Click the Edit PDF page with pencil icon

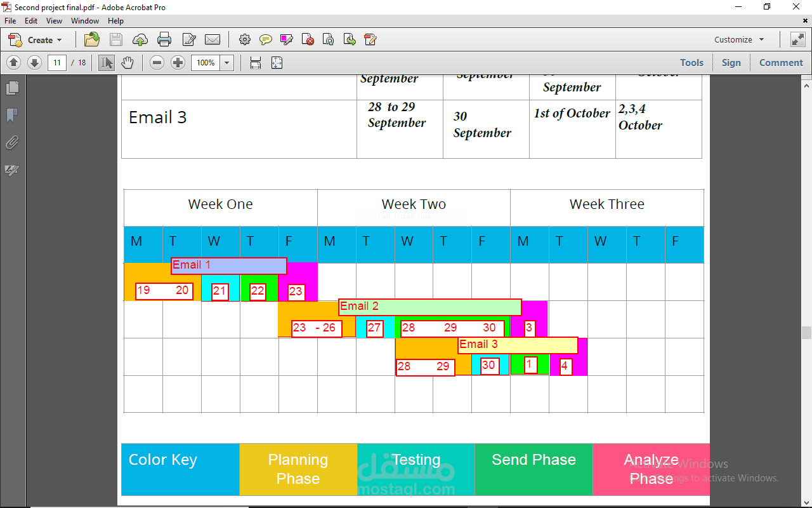point(370,39)
